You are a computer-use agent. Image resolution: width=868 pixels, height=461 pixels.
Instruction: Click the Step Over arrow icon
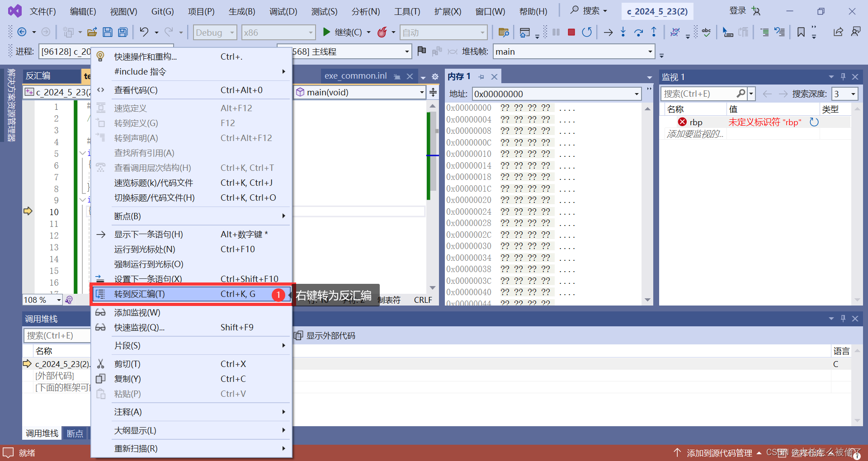pos(638,32)
